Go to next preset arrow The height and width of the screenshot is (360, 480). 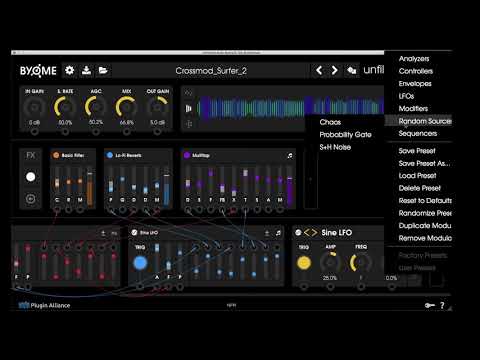pyautogui.click(x=334, y=70)
